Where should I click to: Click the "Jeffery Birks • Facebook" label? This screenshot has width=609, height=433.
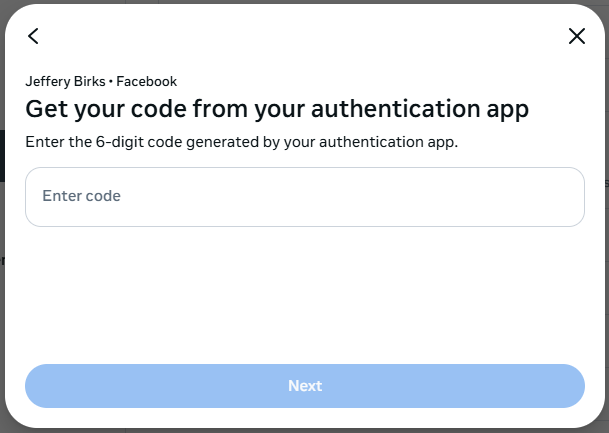[x=101, y=81]
